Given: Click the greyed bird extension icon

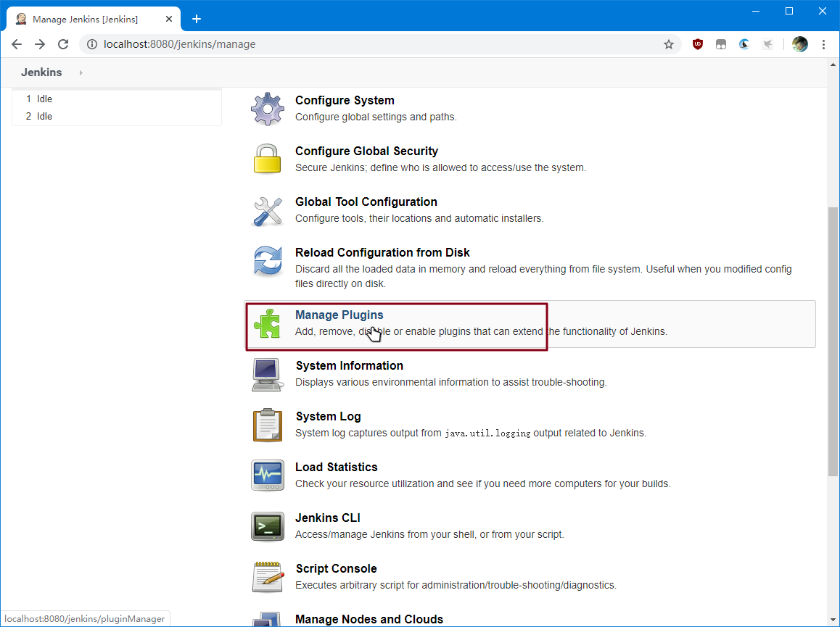Looking at the screenshot, I should [x=767, y=44].
